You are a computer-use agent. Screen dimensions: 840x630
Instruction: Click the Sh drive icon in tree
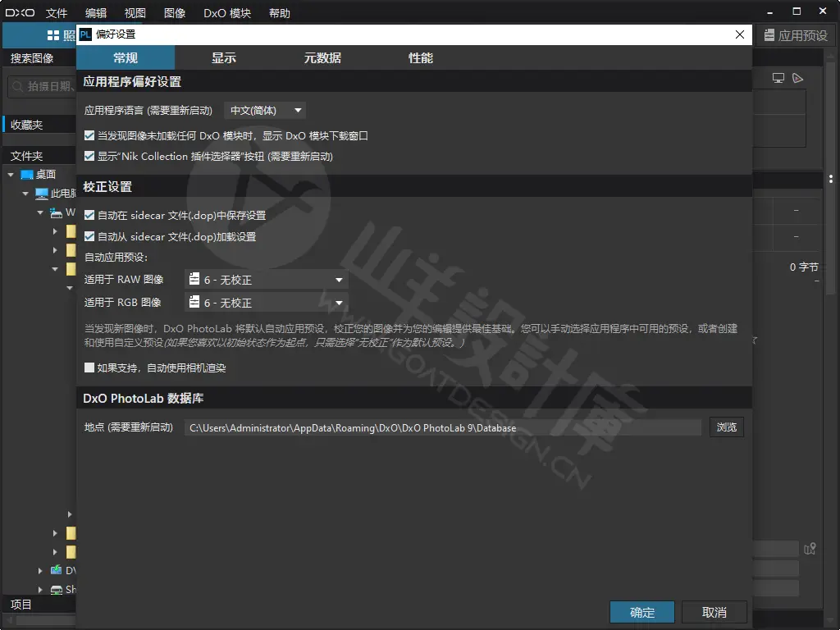point(57,590)
